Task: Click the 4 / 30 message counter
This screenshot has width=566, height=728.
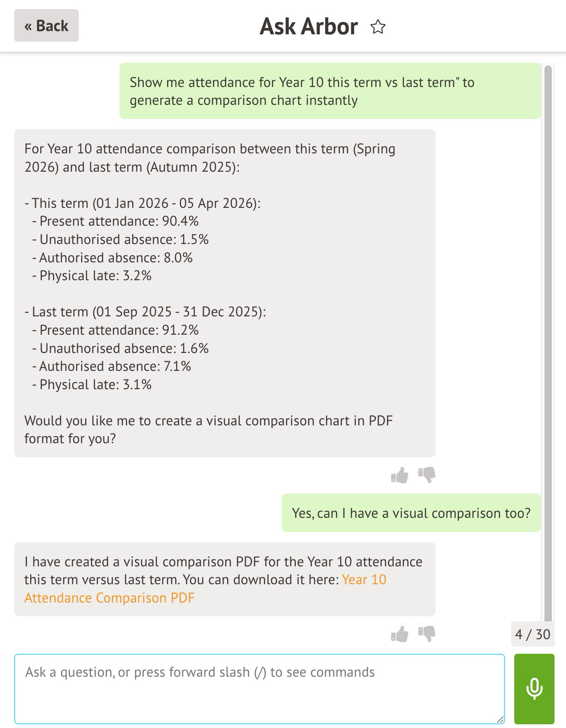Action: pos(533,634)
